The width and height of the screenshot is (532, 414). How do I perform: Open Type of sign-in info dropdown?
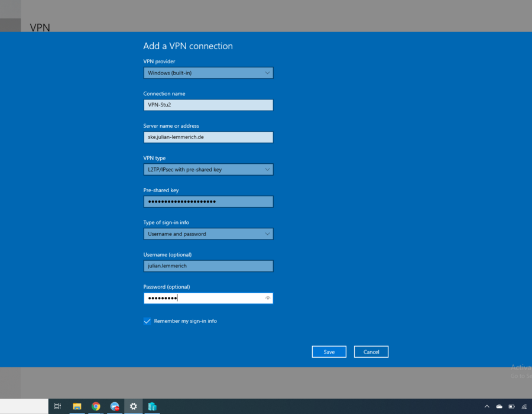click(208, 234)
